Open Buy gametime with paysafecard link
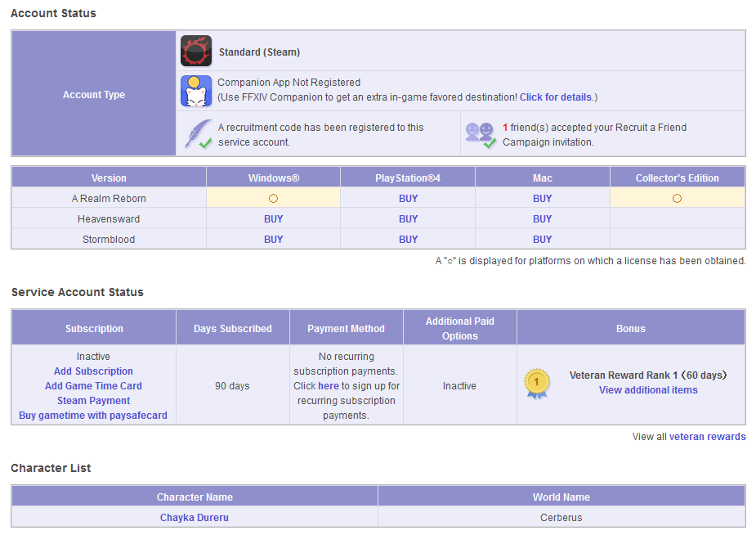This screenshot has height=535, width=756. pyautogui.click(x=93, y=416)
